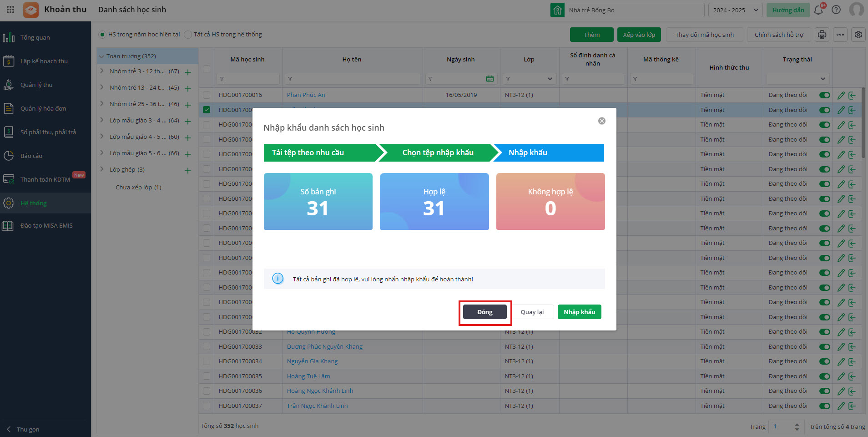Click the printer icon in toolbar
868x437 pixels.
click(x=822, y=35)
